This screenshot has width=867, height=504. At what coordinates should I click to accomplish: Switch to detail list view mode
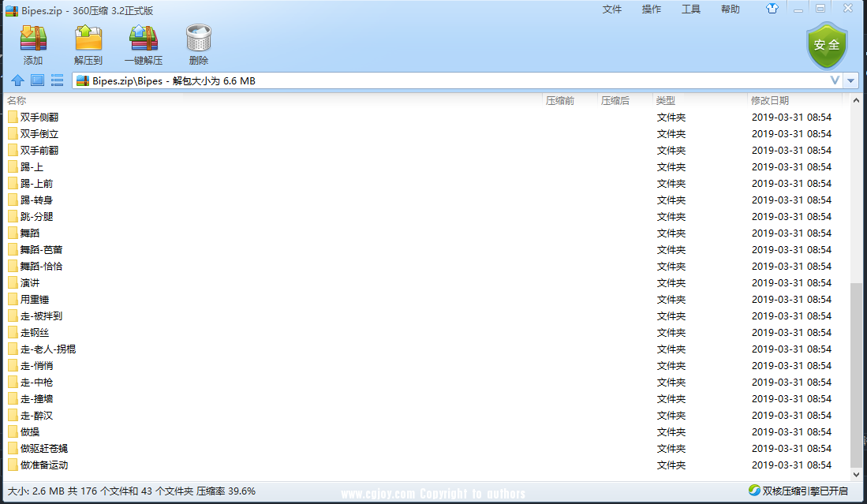coord(57,80)
